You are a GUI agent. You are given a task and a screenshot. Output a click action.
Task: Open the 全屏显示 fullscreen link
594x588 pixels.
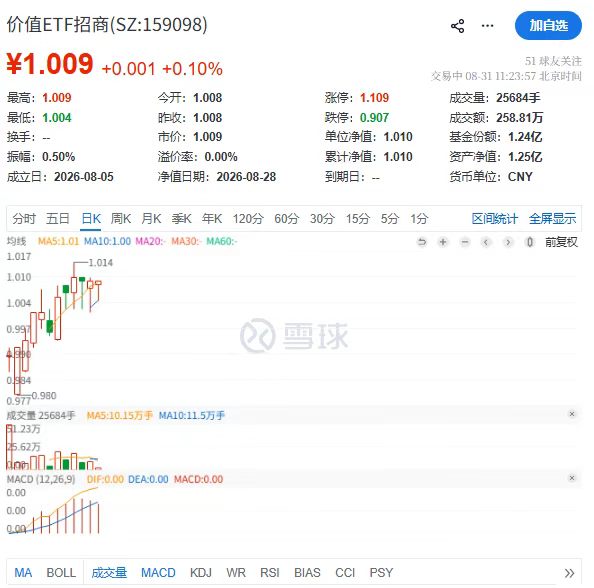pyautogui.click(x=552, y=219)
